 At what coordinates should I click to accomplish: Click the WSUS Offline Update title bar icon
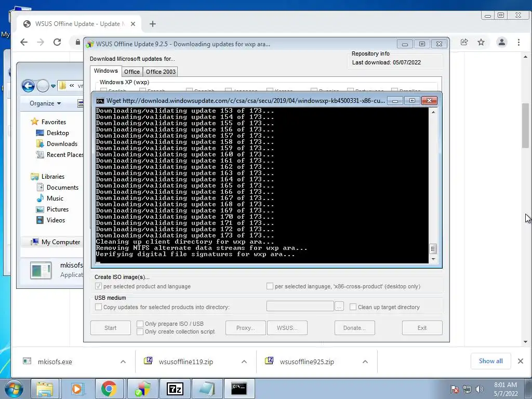[x=90, y=44]
